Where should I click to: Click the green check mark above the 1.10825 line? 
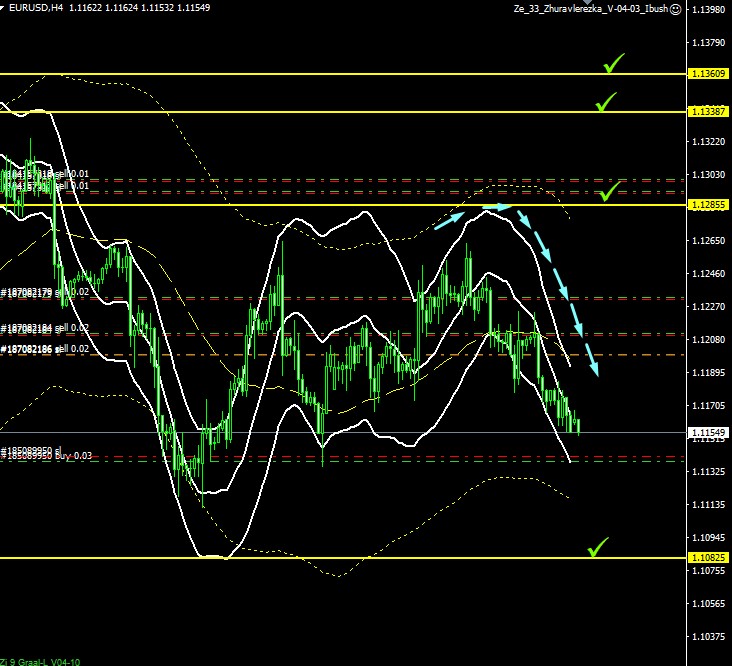click(x=598, y=547)
